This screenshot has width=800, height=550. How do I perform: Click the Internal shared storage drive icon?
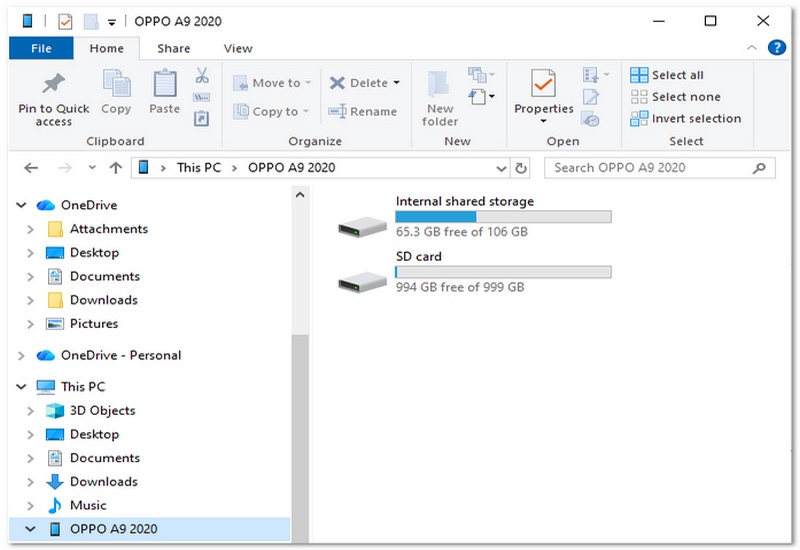362,227
